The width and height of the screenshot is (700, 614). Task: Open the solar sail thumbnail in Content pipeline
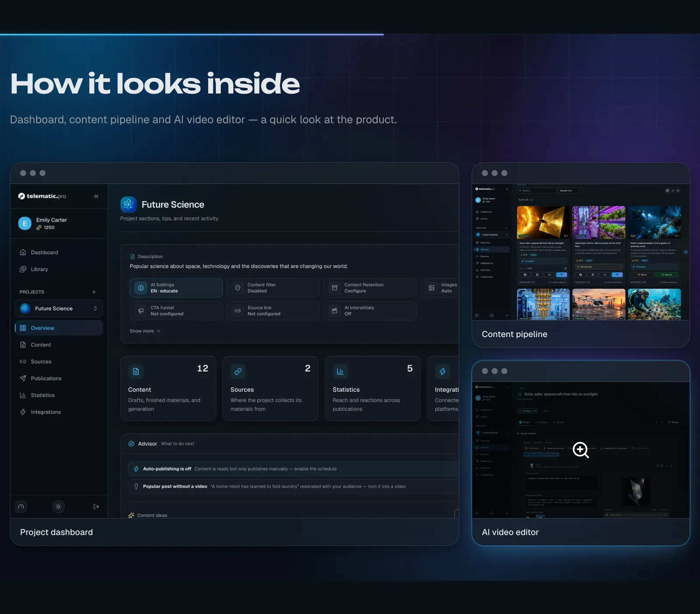coord(543,222)
